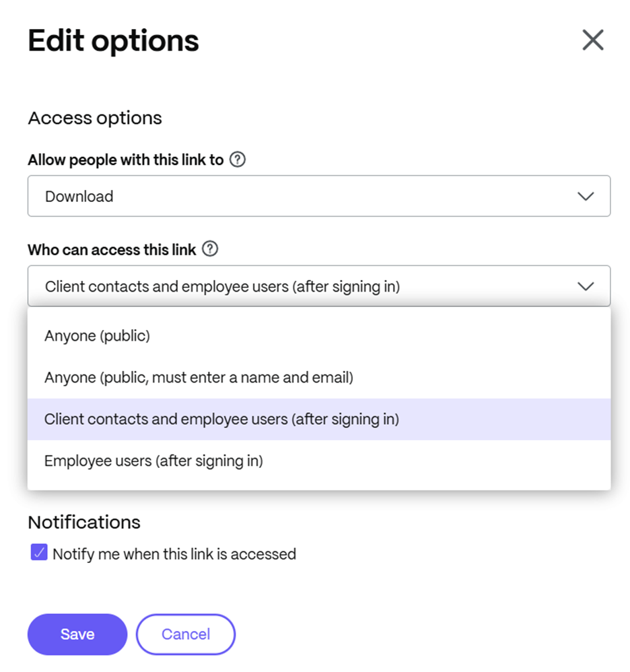
Task: Open the help tooltip beside 'Allow people with this link to'
Action: (x=238, y=160)
